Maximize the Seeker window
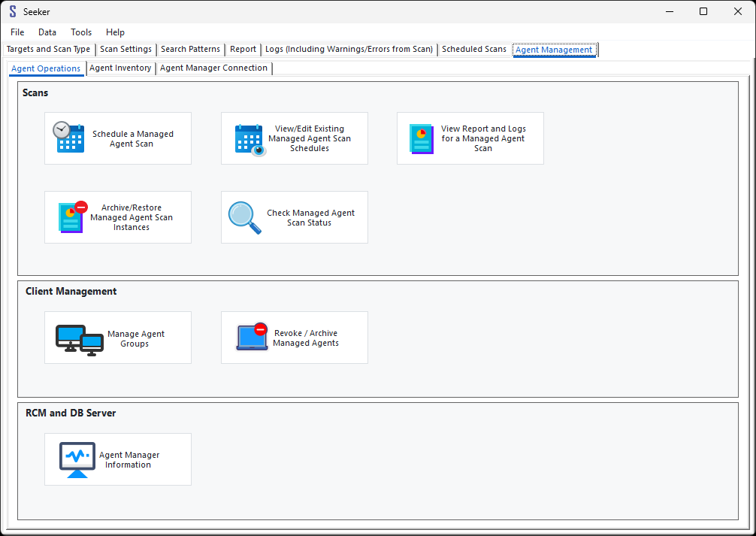The image size is (756, 536). [x=703, y=11]
